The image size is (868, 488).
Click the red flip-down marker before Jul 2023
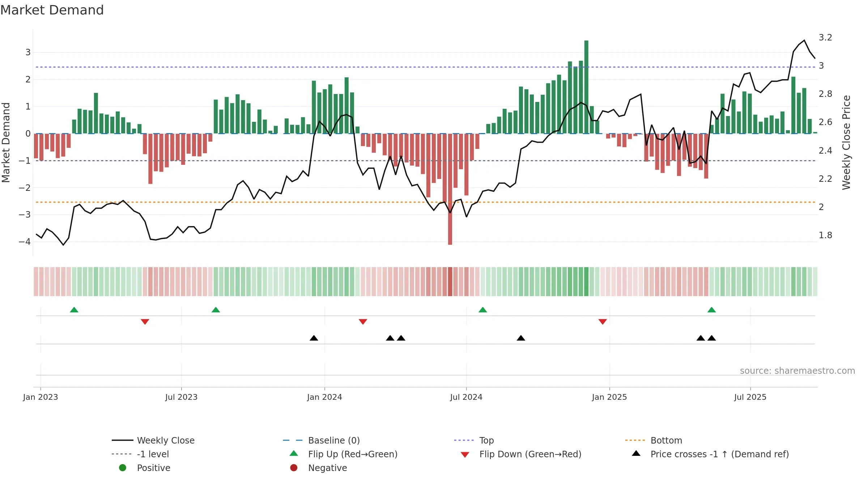pyautogui.click(x=145, y=322)
